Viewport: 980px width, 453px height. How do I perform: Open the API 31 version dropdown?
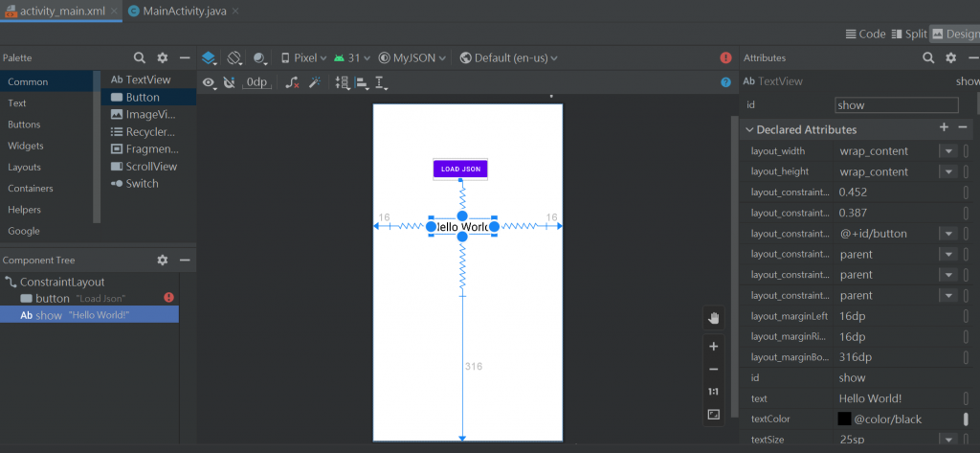point(352,58)
